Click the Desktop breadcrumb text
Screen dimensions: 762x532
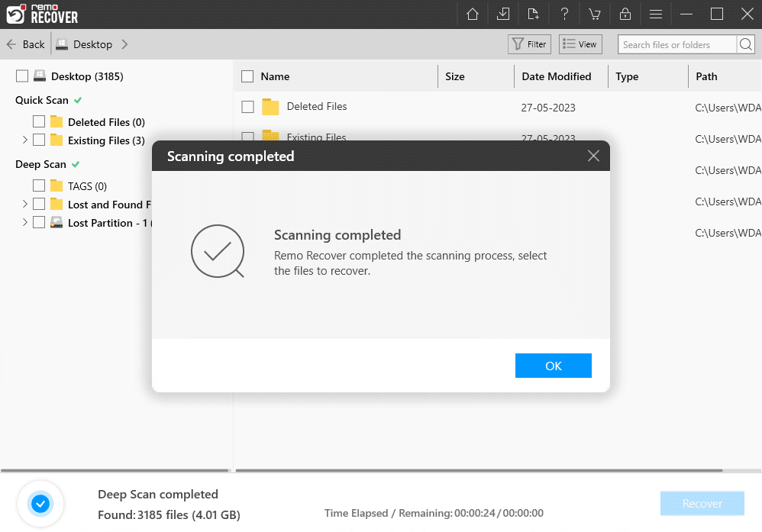93,44
